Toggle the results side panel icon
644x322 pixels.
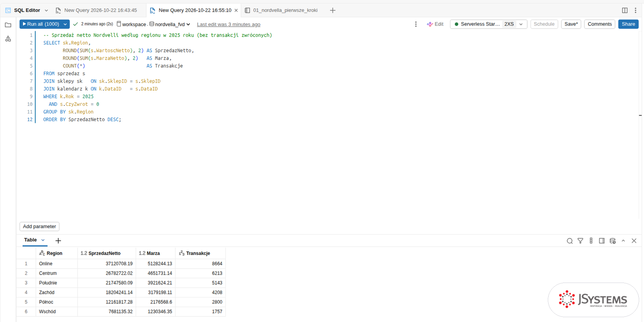tap(602, 241)
